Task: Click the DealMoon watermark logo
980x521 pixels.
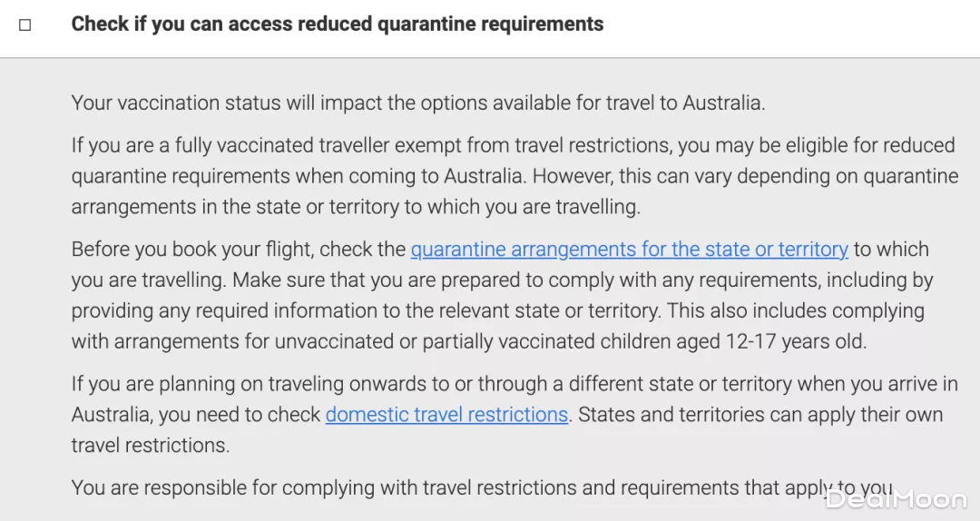Action: [895, 498]
